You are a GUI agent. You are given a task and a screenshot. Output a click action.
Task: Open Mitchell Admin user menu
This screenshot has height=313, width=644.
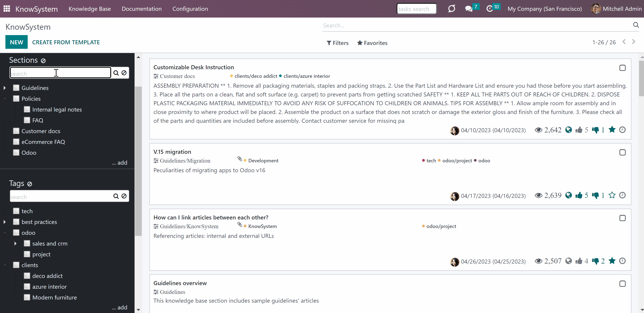tap(616, 9)
